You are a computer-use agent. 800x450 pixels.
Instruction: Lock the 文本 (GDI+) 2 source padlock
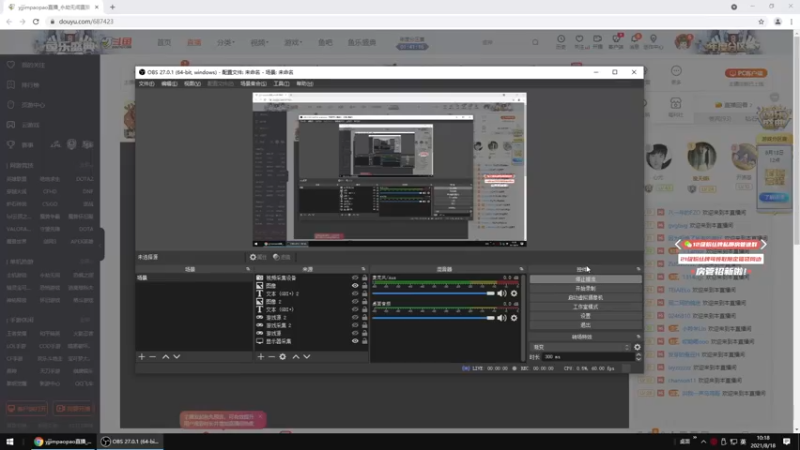[x=364, y=293]
